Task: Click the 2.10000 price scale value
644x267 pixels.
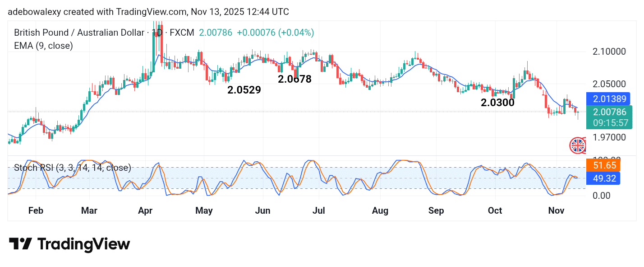Action: 608,52
